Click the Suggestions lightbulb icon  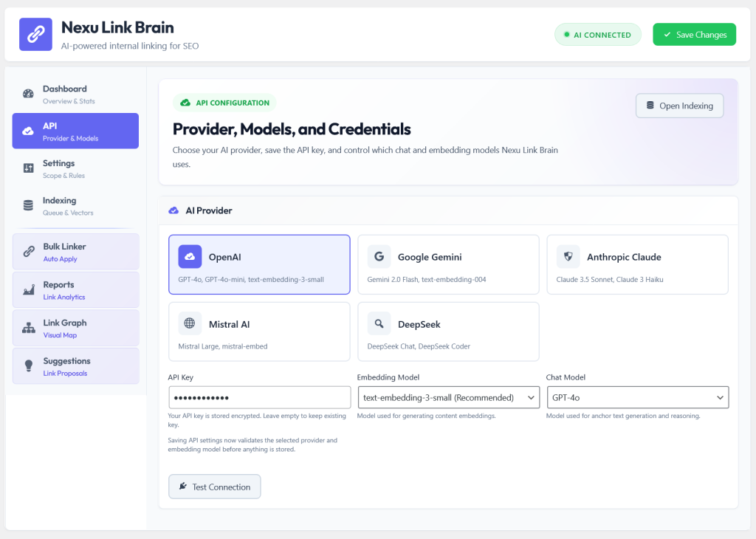pos(29,366)
